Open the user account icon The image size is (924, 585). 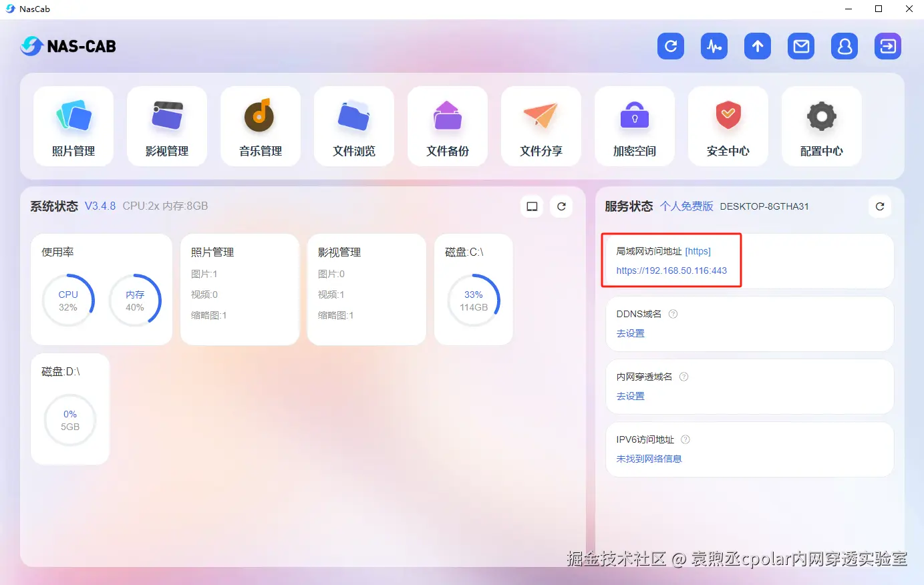pos(844,46)
